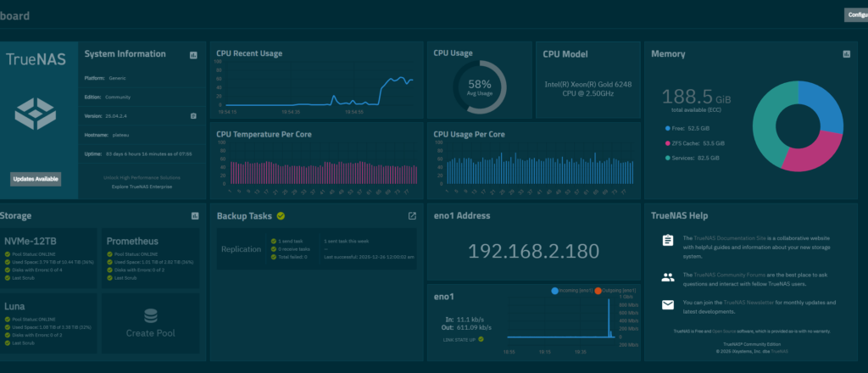868x373 pixels.
Task: Copy version number with clipboard icon
Action: click(x=193, y=115)
